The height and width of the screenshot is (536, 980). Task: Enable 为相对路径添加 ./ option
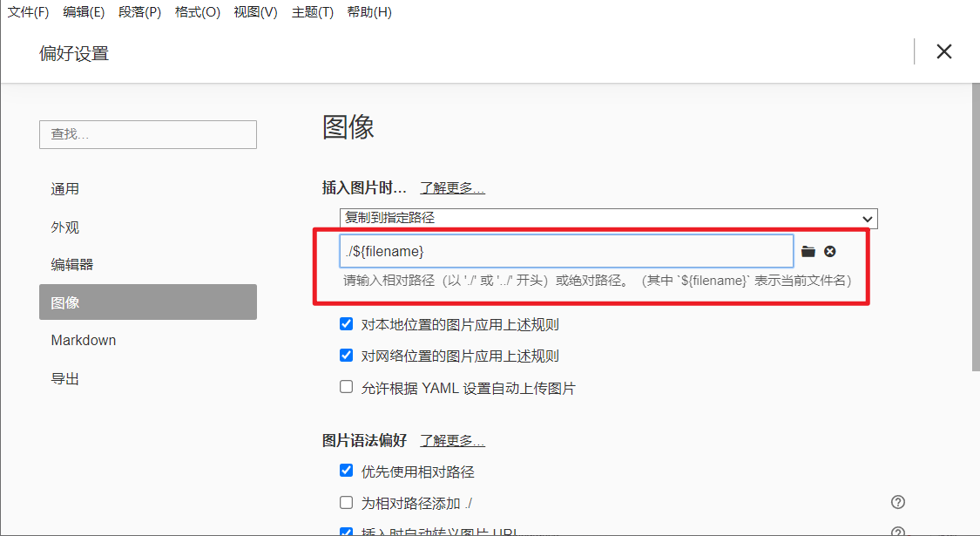pos(347,503)
